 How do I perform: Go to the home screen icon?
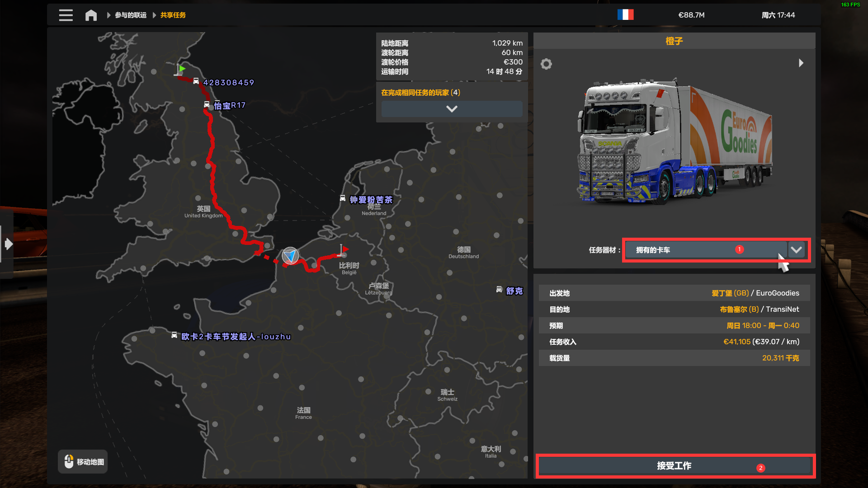click(91, 15)
